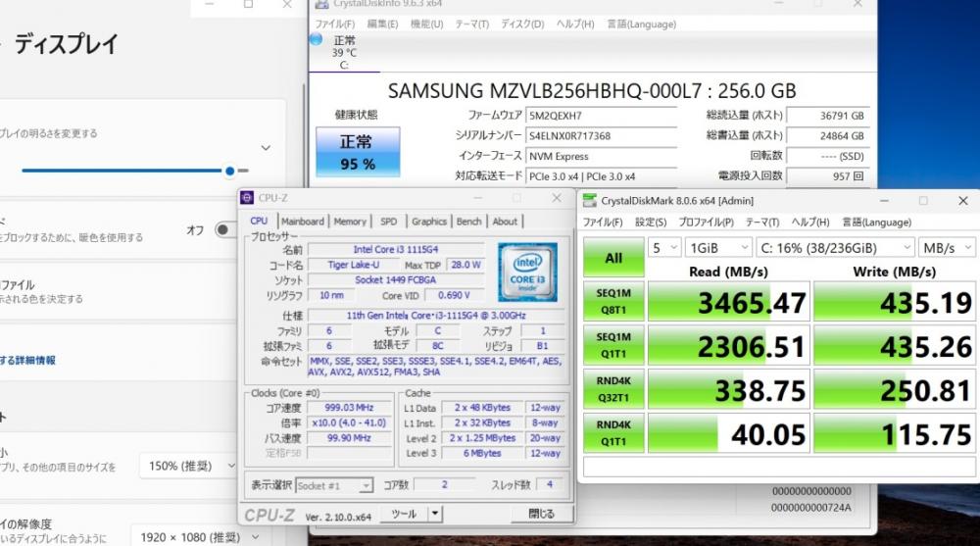Viewport: 980px width, 546px height.
Task: Click the 3465.47 sequential read result
Action: (729, 303)
